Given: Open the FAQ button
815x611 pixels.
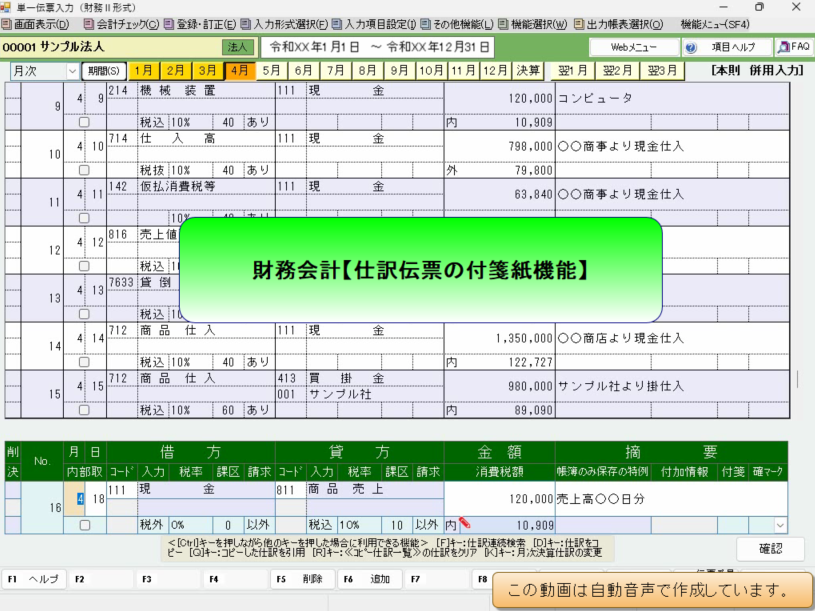Looking at the screenshot, I should click(x=794, y=47).
